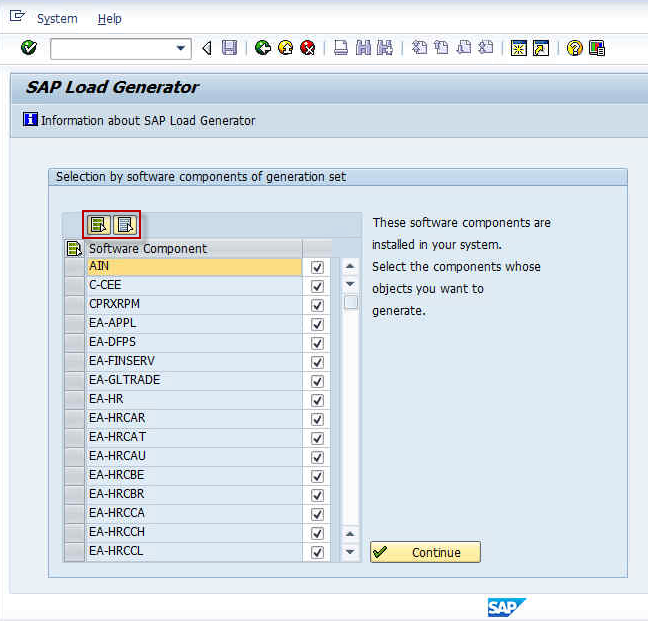Click the yellow Exit arrow icon

coord(285,48)
